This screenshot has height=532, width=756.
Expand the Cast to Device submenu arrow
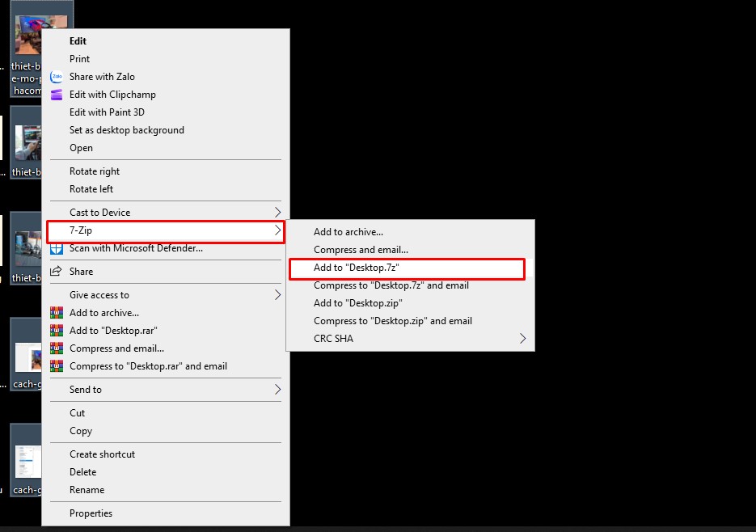tap(277, 212)
